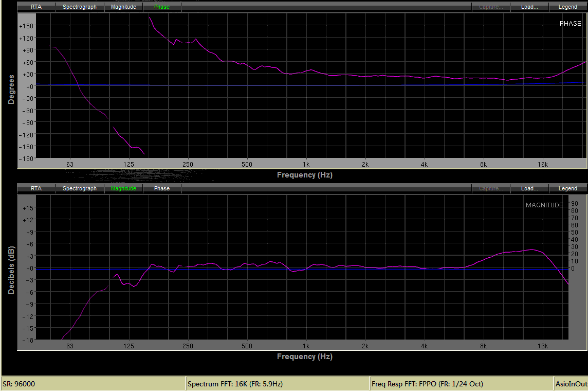
Task: Open the Spectrum FFT 16K size setting
Action: point(278,384)
